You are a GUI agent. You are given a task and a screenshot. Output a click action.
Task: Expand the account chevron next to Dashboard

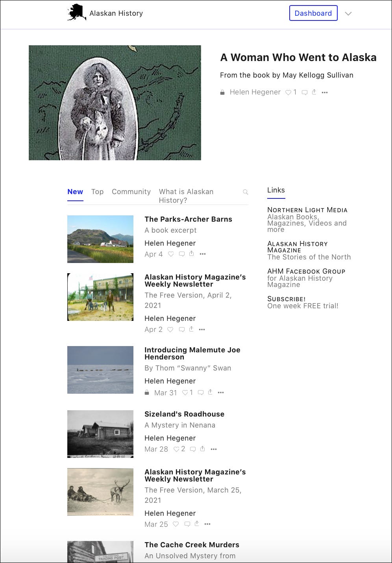(348, 13)
